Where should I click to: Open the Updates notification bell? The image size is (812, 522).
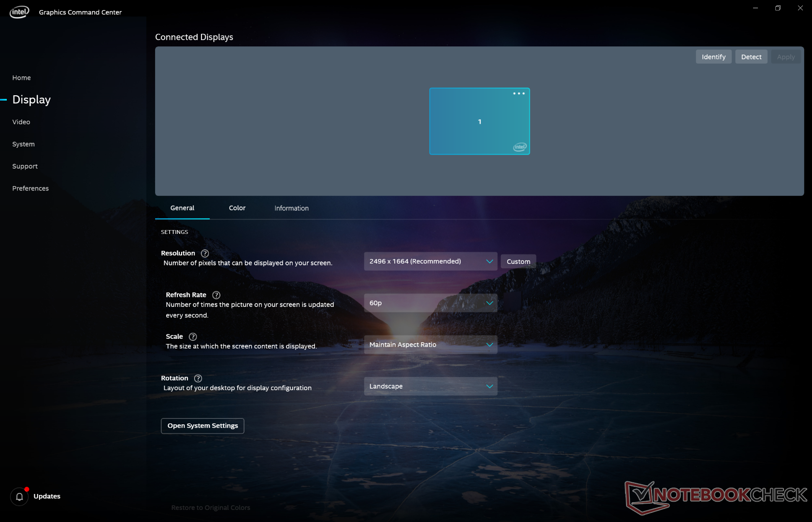click(x=19, y=496)
